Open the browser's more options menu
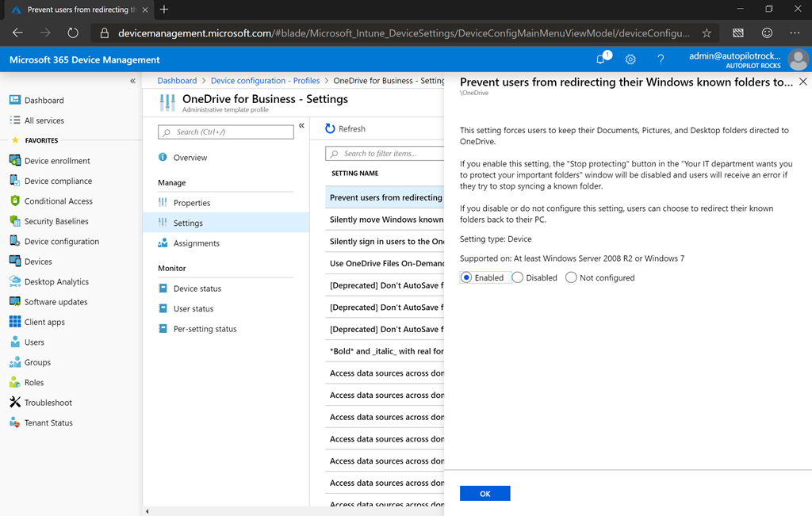The image size is (812, 516). 795,32
